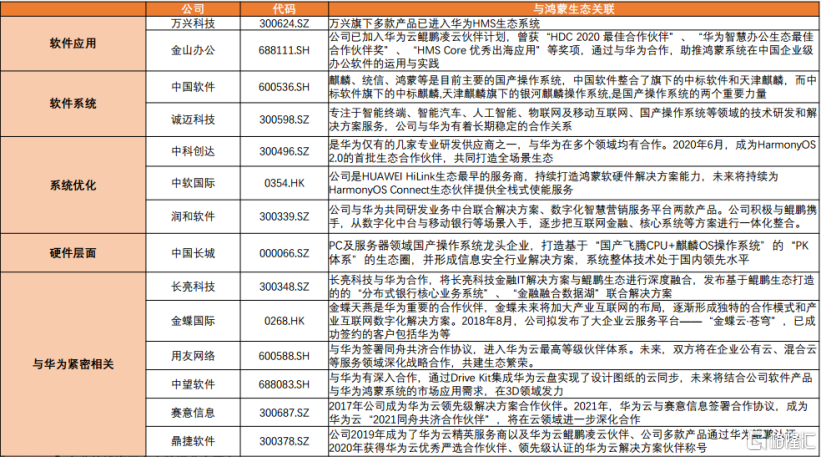Click 诚迈科技 description about 智能终端、智能汽车
Viewport: 822px width, 457px height.
tap(573, 119)
